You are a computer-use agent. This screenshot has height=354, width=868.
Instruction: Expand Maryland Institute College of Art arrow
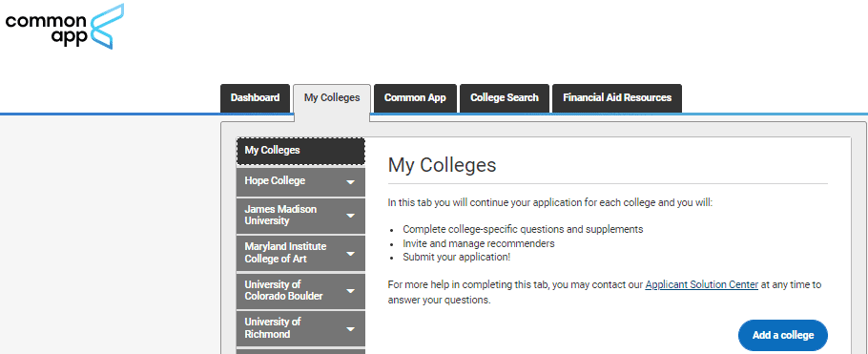pos(350,254)
